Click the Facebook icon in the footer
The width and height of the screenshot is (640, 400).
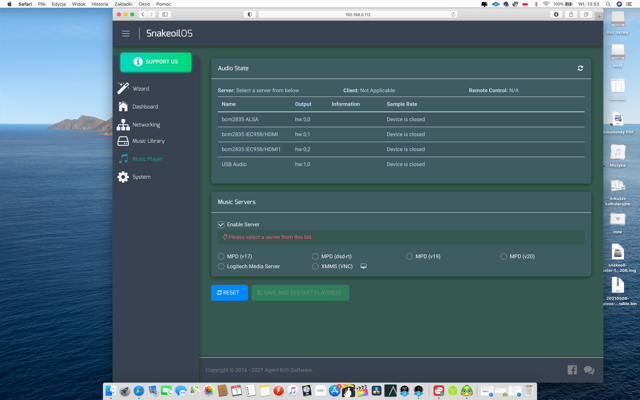[x=572, y=370]
